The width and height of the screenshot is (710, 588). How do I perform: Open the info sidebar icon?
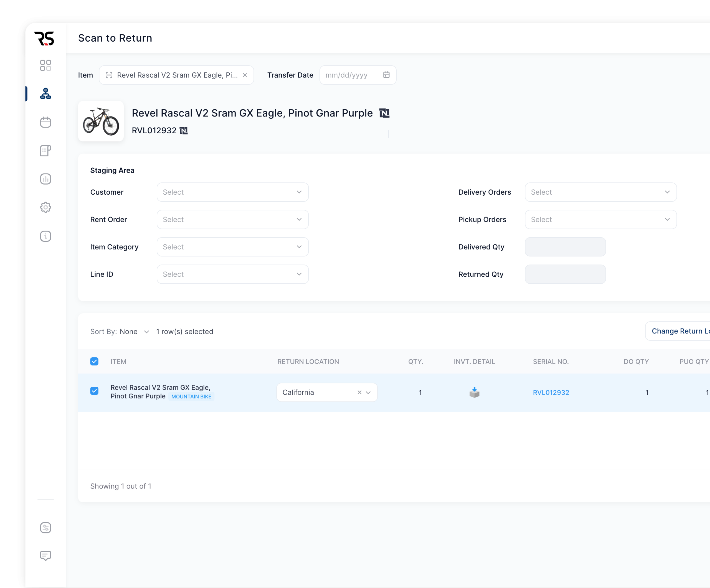pos(45,236)
